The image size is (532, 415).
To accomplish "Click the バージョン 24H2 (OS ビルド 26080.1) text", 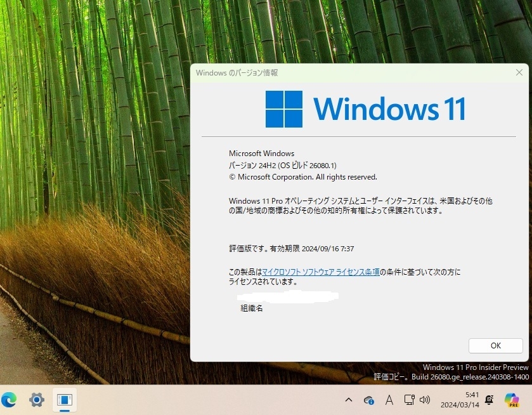I will point(283,166).
